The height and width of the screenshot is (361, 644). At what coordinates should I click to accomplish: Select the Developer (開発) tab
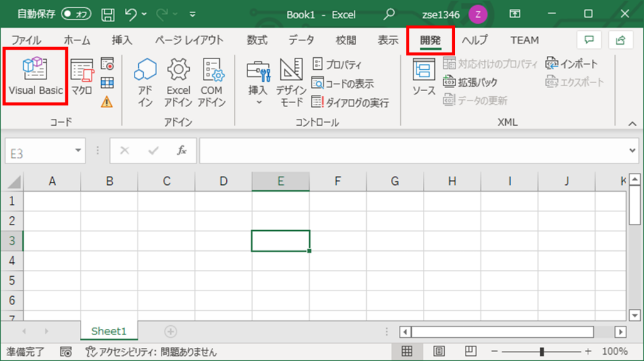tap(430, 40)
